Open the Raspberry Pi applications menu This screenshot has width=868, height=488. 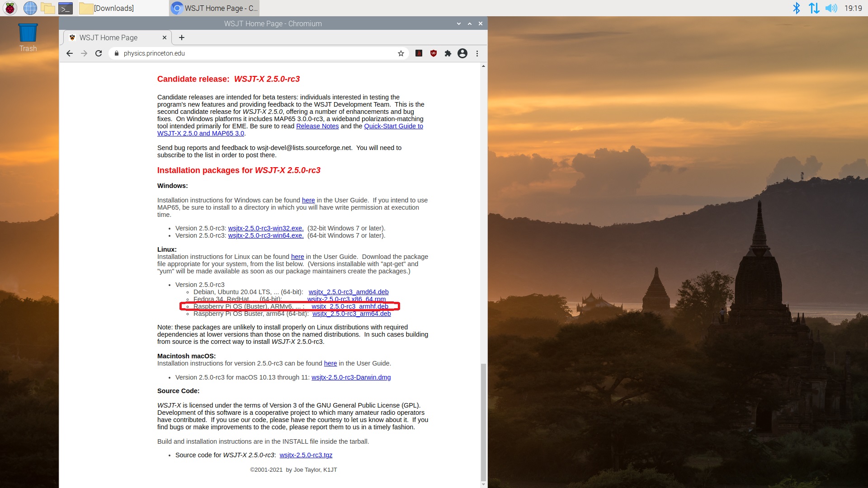point(10,8)
